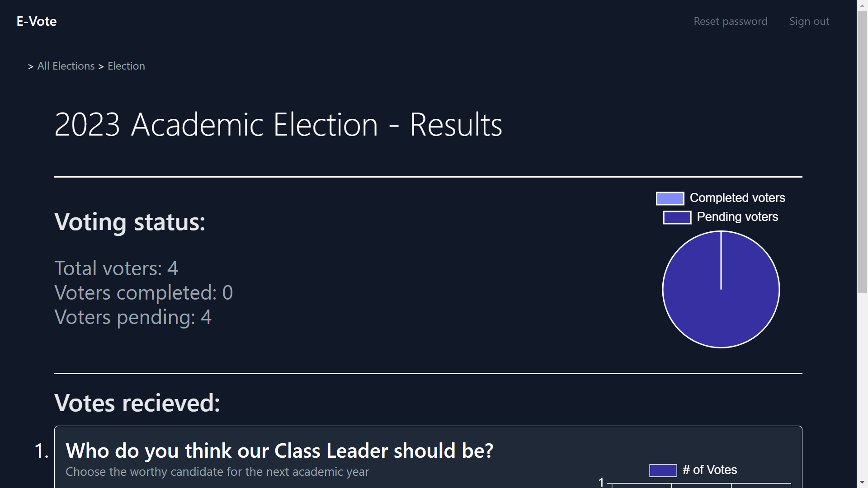Image resolution: width=868 pixels, height=488 pixels.
Task: Click the E-Vote brand logo
Action: tap(37, 21)
